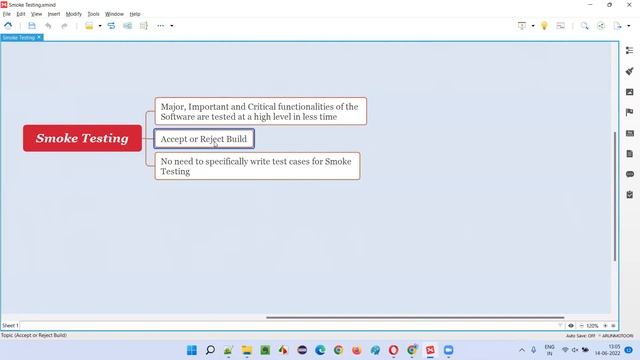Screen dimensions: 640x360
Task: Open Opera browser from the taskbar
Action: click(393, 350)
